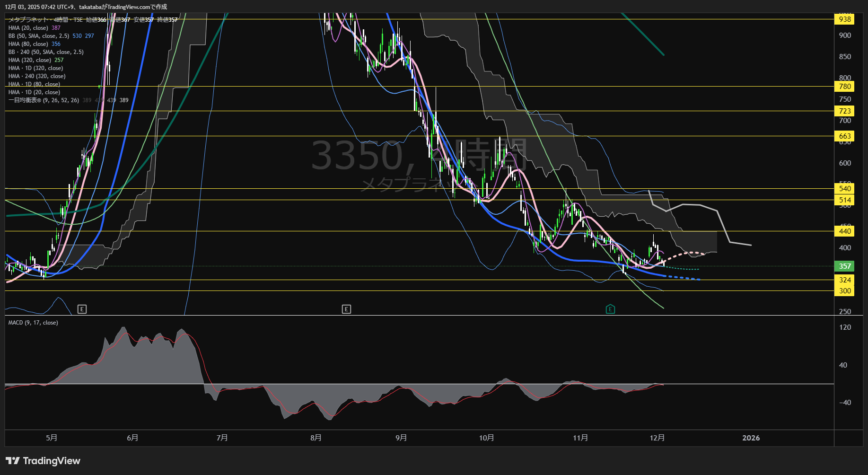
Task: Click the 120 value on MACD scale
Action: pyautogui.click(x=845, y=327)
